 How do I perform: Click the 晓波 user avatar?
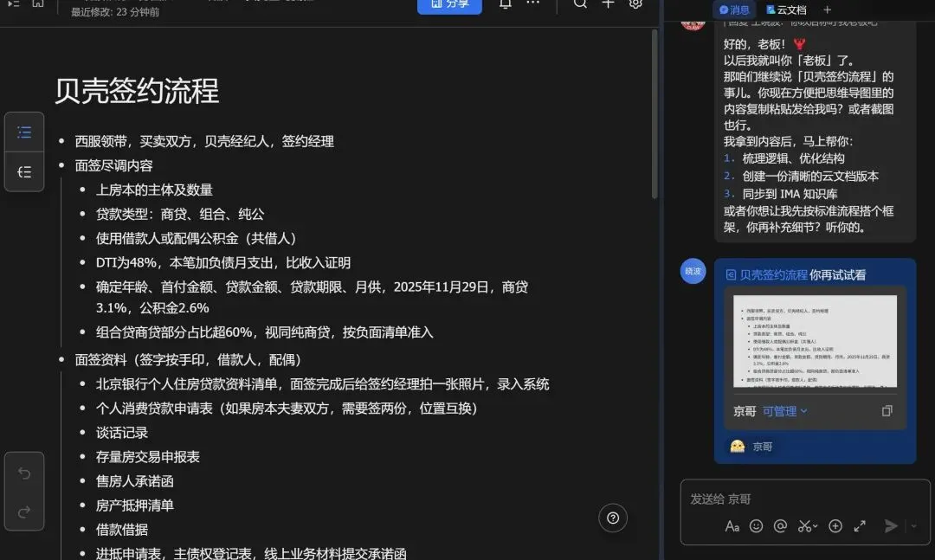(693, 272)
